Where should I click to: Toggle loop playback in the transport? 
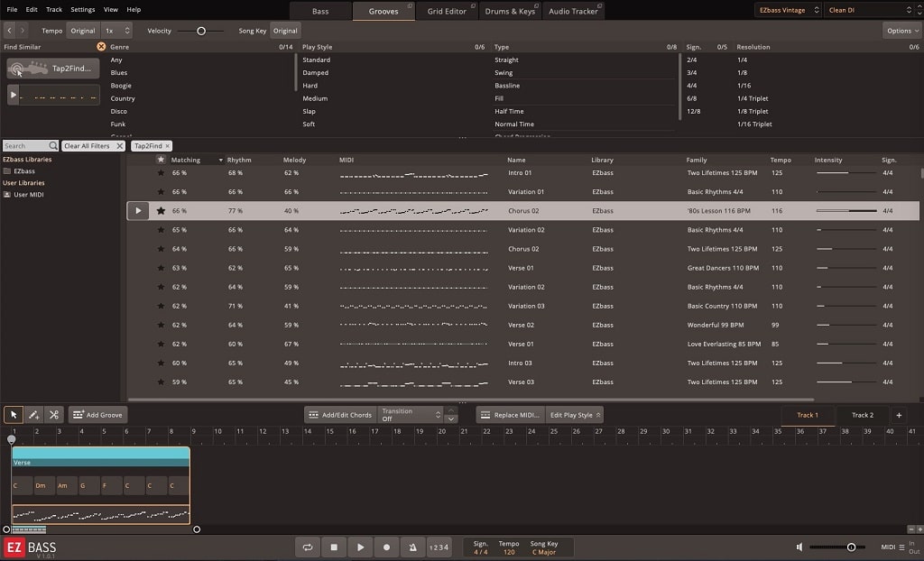click(307, 547)
